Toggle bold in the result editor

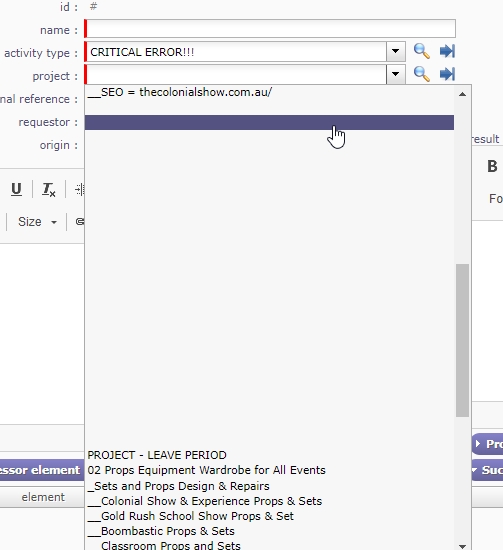point(492,167)
